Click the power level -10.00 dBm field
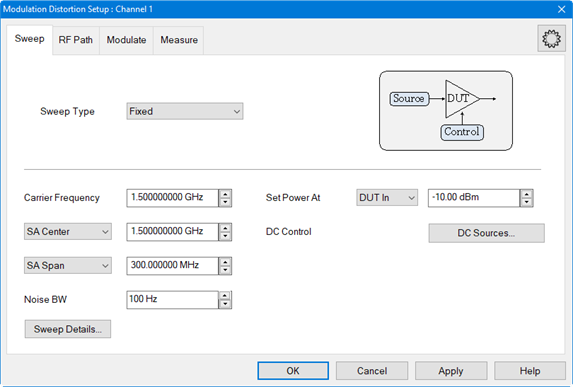The image size is (573, 387). [x=474, y=198]
